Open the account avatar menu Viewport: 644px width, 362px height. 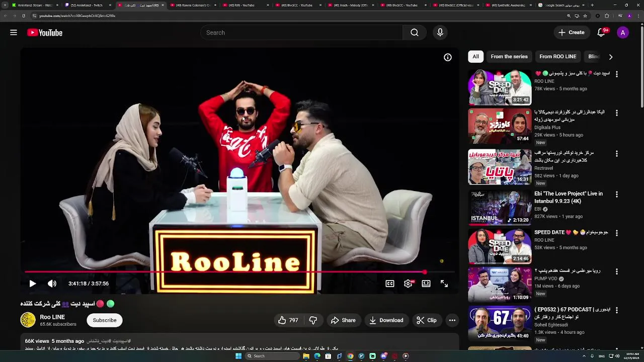click(623, 33)
